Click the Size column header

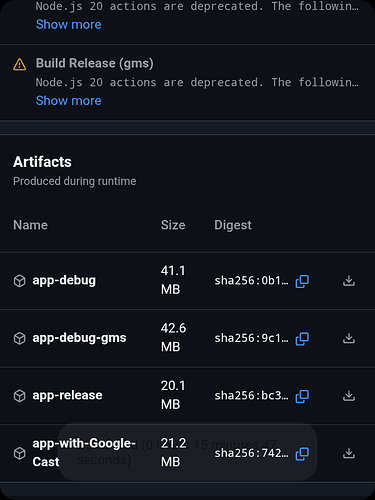point(173,225)
